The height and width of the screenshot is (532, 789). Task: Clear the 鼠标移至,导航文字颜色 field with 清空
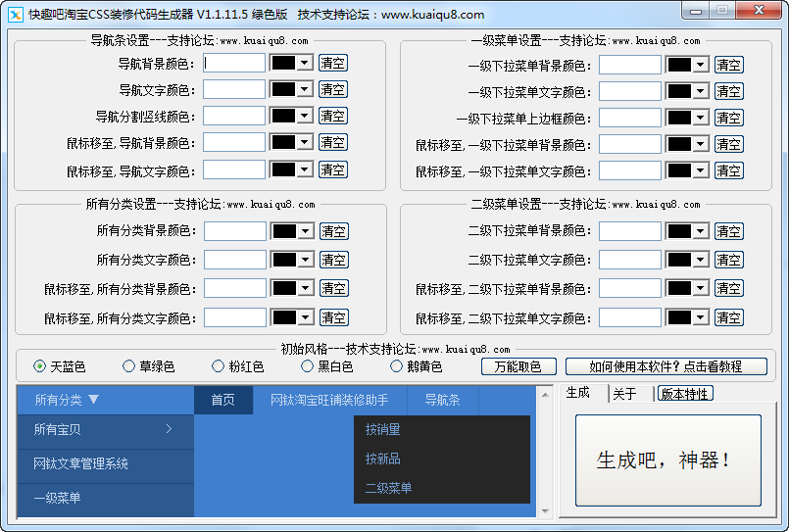[x=332, y=169]
